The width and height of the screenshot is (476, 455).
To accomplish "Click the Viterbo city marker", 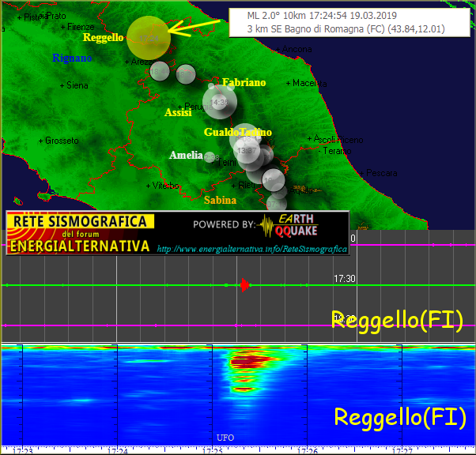I will (x=163, y=186).
